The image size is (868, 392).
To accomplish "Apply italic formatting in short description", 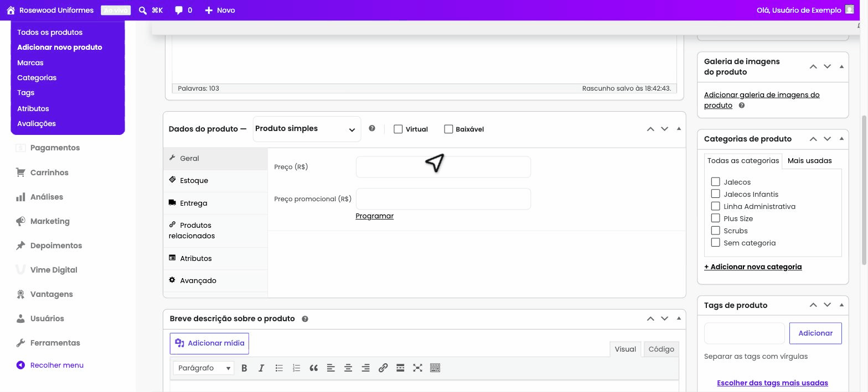I will pos(261,368).
